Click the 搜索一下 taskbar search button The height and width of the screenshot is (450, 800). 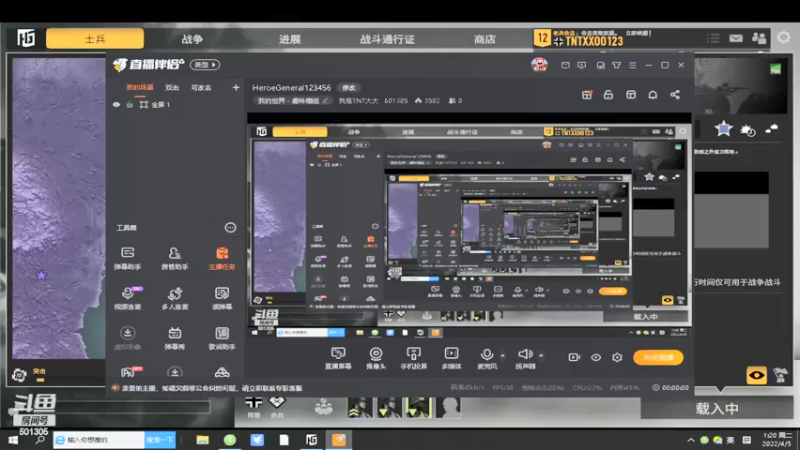160,440
